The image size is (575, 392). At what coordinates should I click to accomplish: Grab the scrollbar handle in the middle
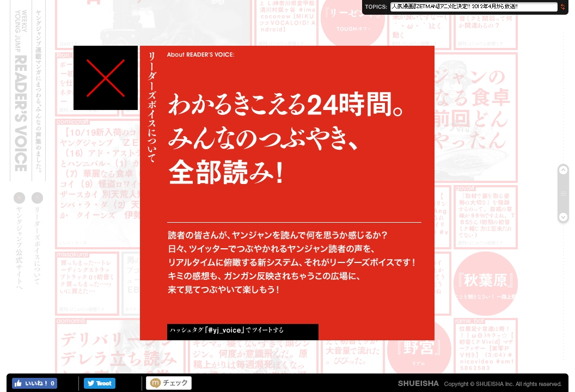point(564,194)
